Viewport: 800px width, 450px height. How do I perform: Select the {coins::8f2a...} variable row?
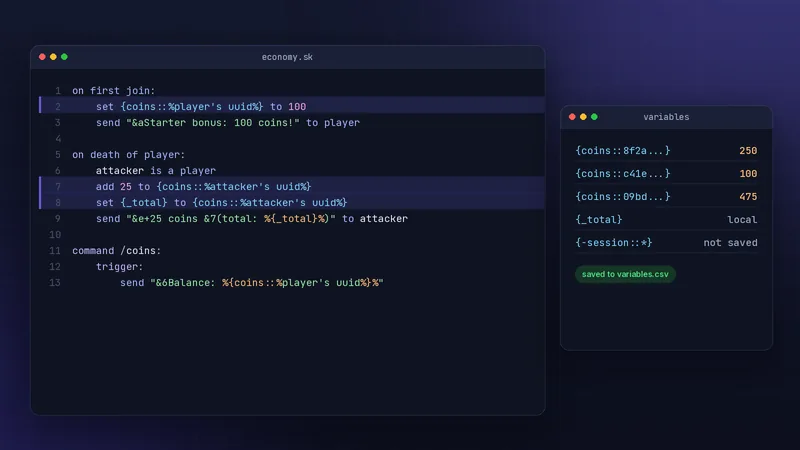coord(666,151)
